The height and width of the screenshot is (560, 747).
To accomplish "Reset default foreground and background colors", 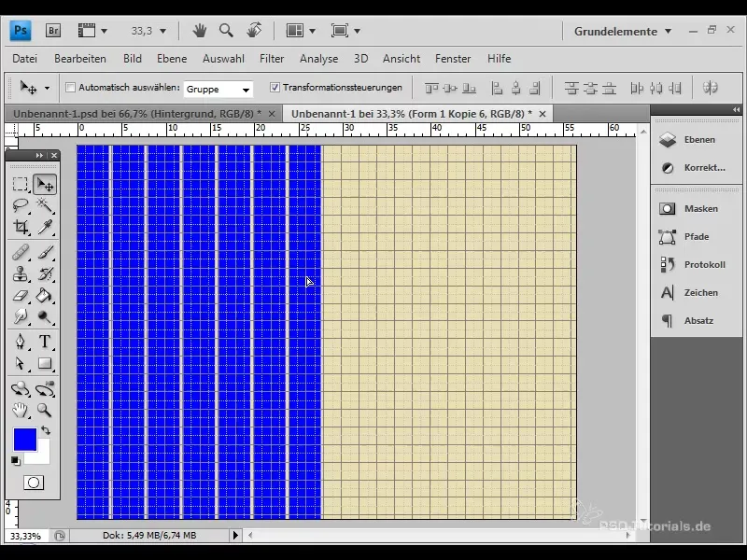I will pos(16,460).
